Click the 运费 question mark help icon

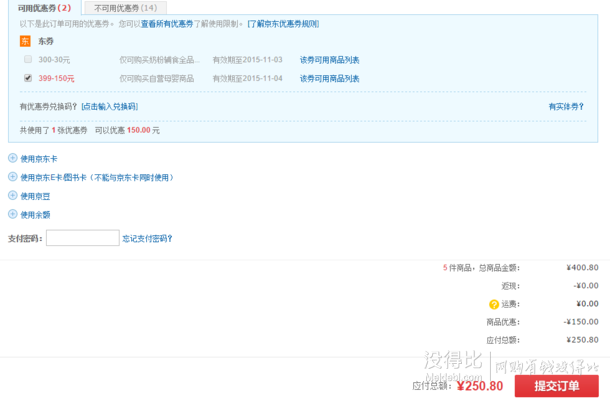[x=494, y=305]
